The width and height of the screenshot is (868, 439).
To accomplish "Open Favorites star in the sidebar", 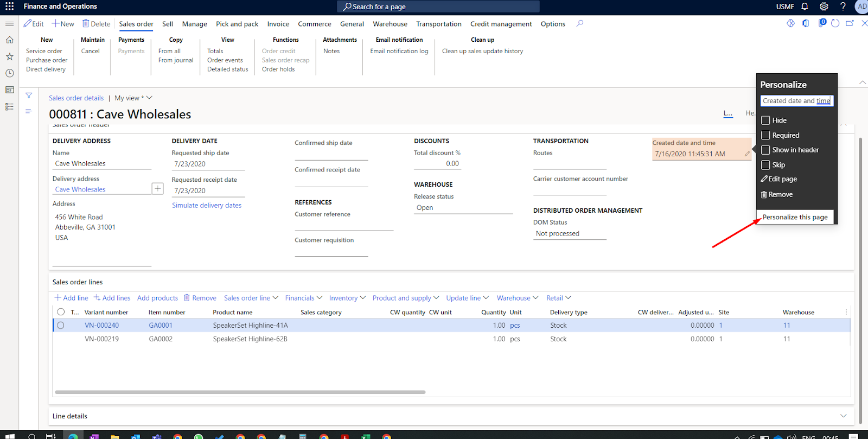I will [x=9, y=56].
